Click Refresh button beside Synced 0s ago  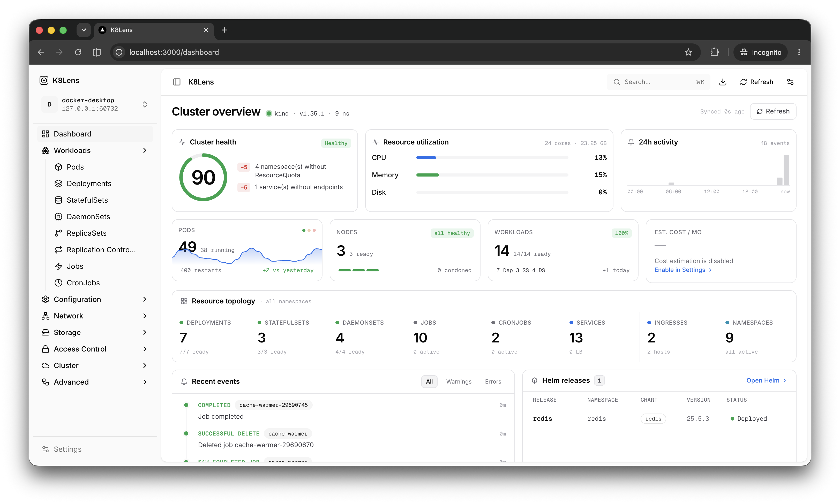coord(773,111)
